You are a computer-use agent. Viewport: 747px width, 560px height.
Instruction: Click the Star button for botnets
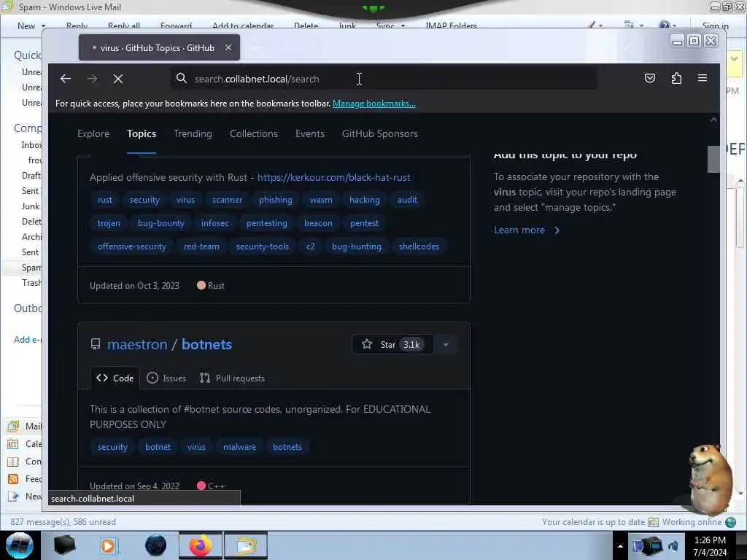(392, 344)
